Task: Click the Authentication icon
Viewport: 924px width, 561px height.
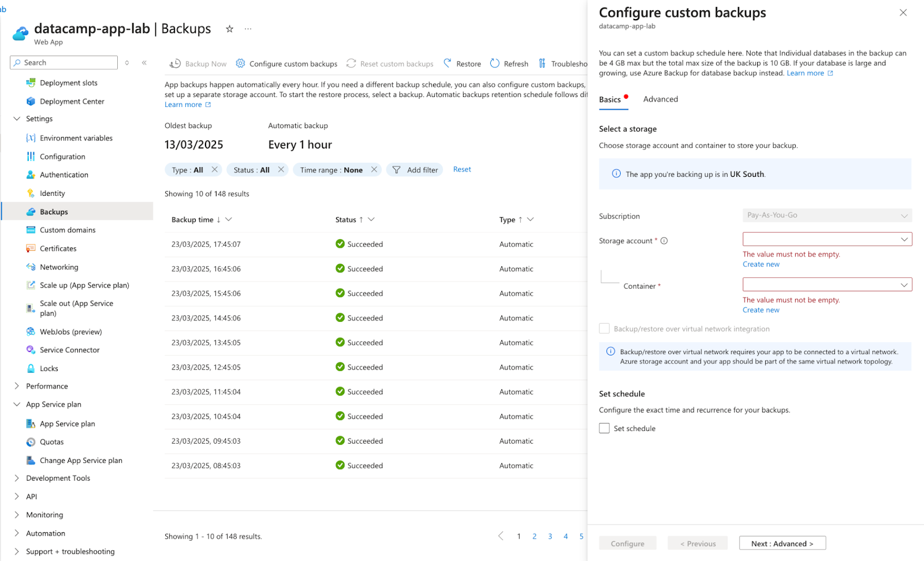Action: tap(31, 175)
